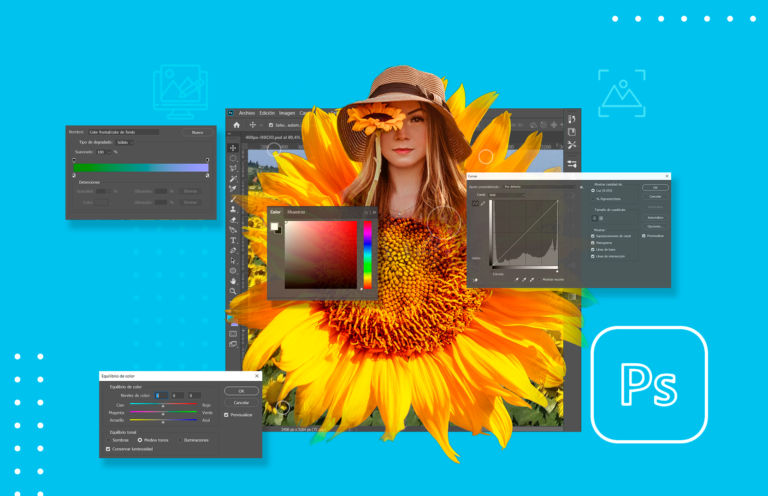This screenshot has width=768, height=496.
Task: Select the Move tool in the toolbar
Action: click(x=233, y=147)
